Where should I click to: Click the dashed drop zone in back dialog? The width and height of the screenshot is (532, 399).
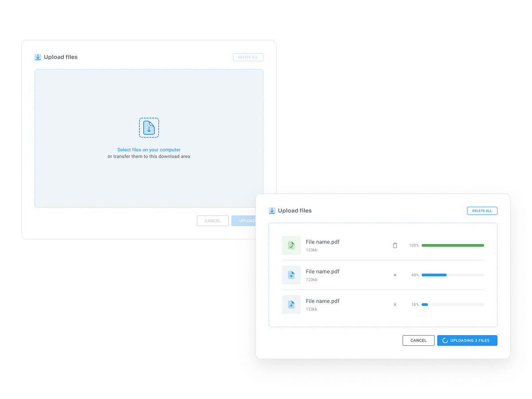click(149, 138)
